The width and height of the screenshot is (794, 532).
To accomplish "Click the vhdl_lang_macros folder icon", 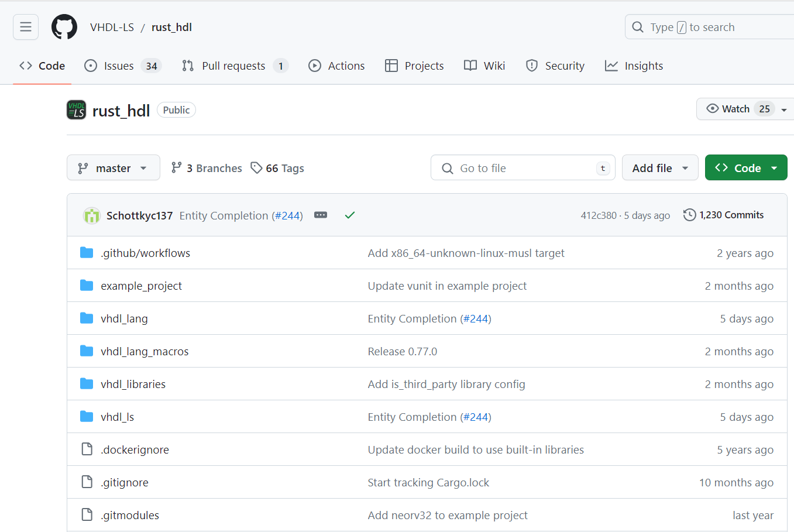I will pyautogui.click(x=87, y=351).
